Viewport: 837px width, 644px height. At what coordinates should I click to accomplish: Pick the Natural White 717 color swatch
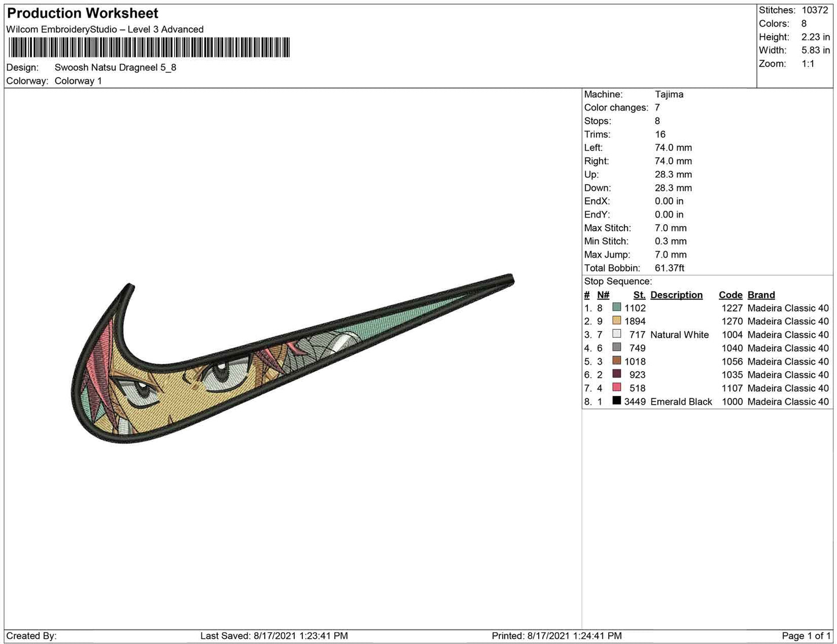click(x=617, y=335)
